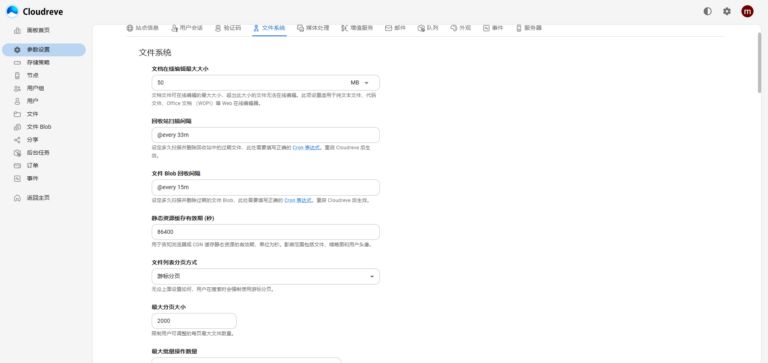
Task: Open user avatar 'm' menu
Action: pyautogui.click(x=747, y=11)
